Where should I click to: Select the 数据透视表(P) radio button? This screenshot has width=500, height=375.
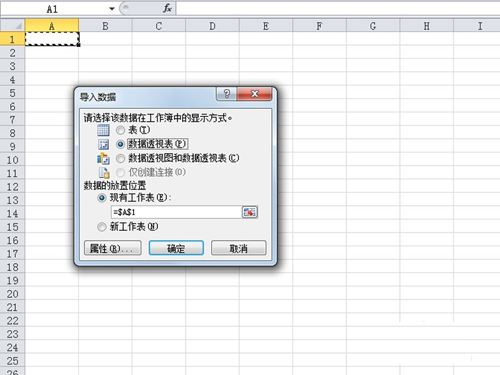[x=120, y=144]
